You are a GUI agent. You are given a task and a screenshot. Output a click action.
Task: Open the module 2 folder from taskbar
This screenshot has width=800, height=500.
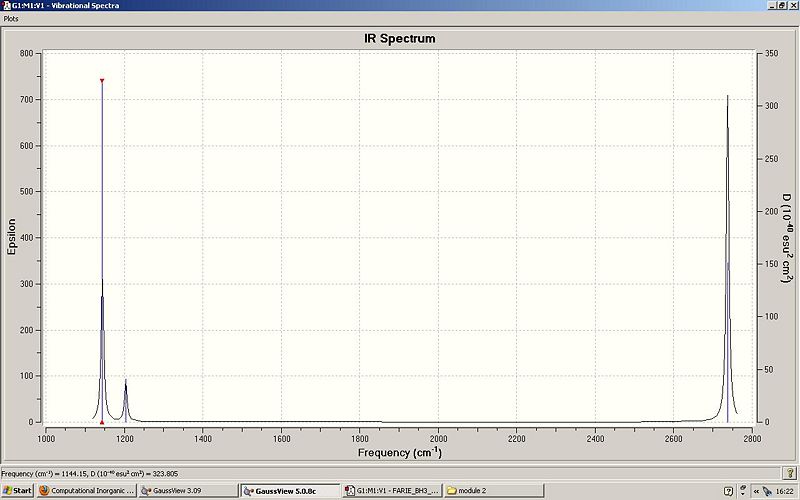493,491
